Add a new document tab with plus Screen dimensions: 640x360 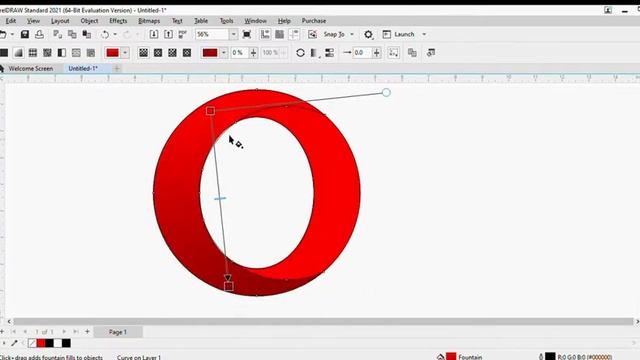[x=117, y=69]
